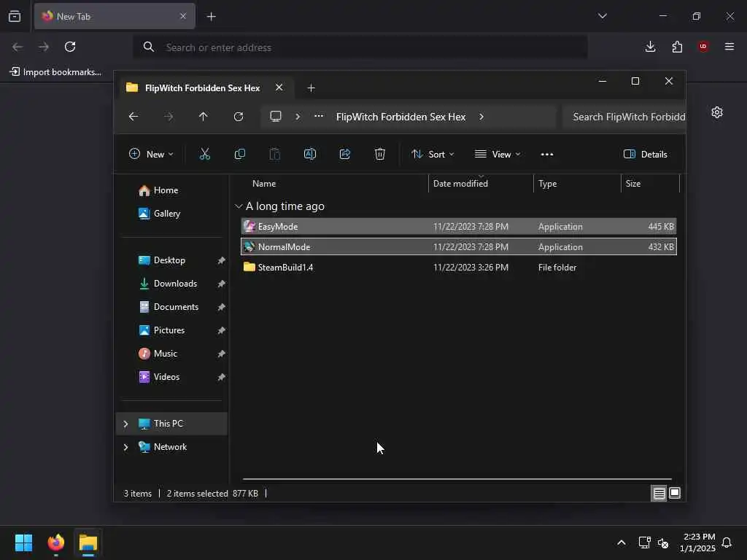Click the Search FlipWitch Forbidden search box
The height and width of the screenshot is (560, 747).
[624, 117]
